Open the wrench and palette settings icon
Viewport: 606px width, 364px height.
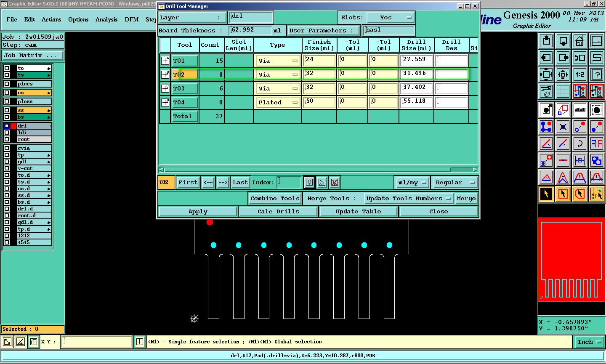546,91
